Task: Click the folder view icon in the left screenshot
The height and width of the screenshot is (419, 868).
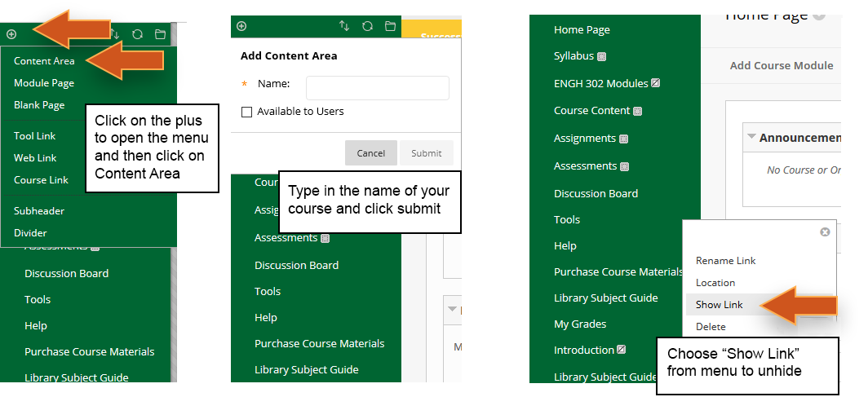Action: click(x=160, y=34)
